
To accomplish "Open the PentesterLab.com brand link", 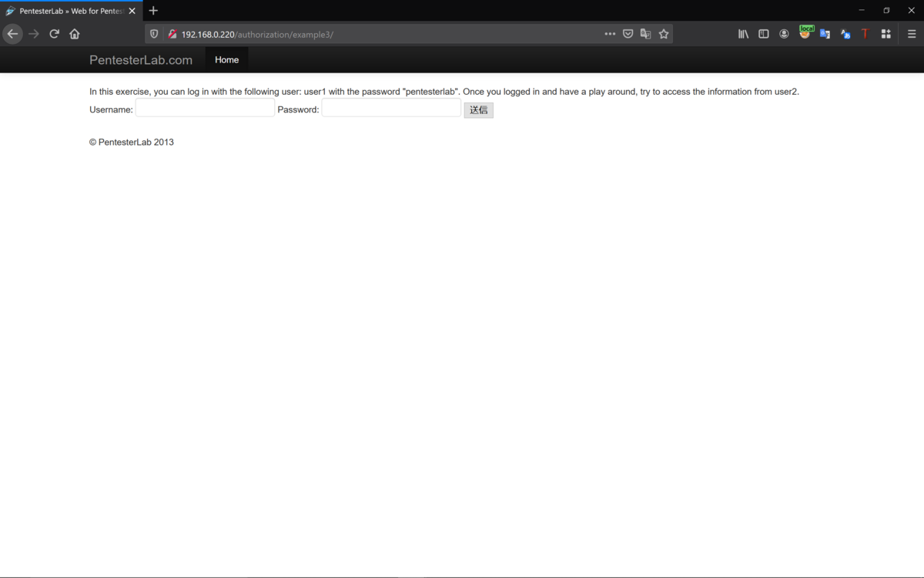I will (x=141, y=60).
